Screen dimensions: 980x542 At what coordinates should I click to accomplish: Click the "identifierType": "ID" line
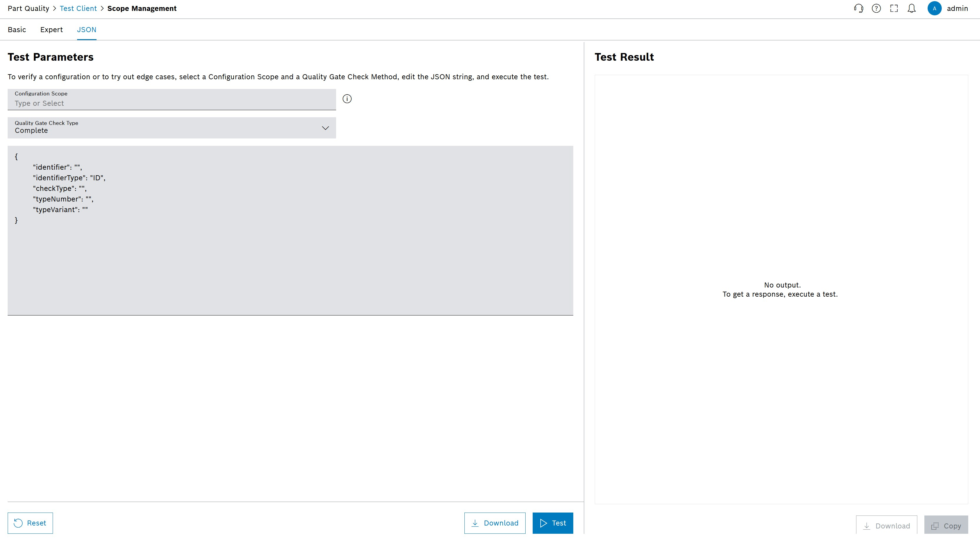click(69, 178)
